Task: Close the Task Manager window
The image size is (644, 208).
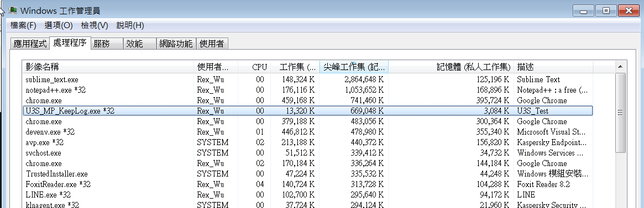Action: (630, 11)
